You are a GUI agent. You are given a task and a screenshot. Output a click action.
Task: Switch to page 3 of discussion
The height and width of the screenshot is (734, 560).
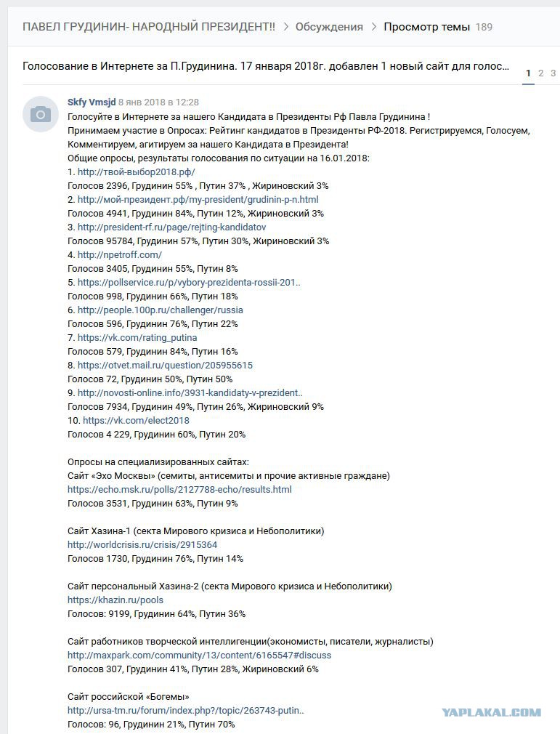(x=553, y=73)
